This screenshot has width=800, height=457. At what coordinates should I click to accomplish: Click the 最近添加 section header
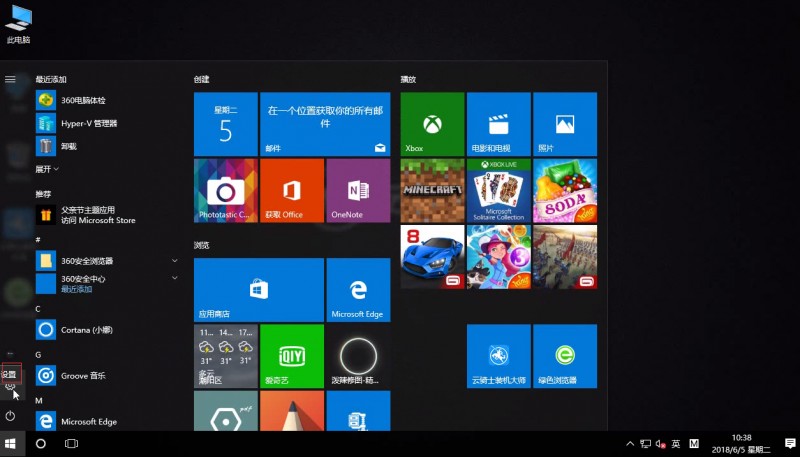pos(51,79)
